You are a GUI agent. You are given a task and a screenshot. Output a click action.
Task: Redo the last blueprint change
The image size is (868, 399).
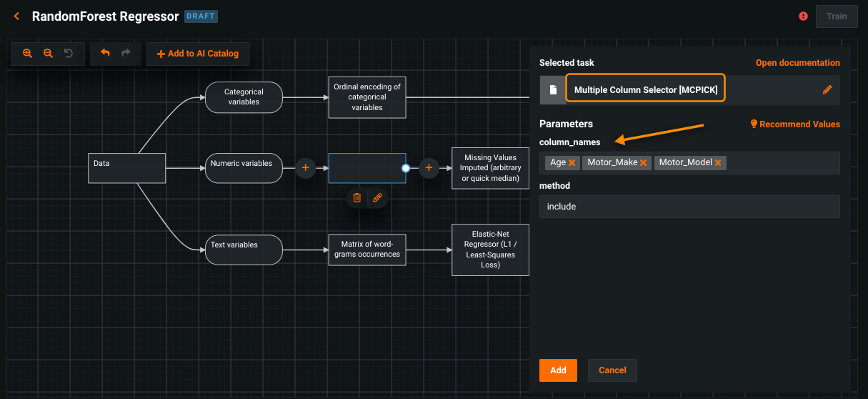(x=126, y=54)
